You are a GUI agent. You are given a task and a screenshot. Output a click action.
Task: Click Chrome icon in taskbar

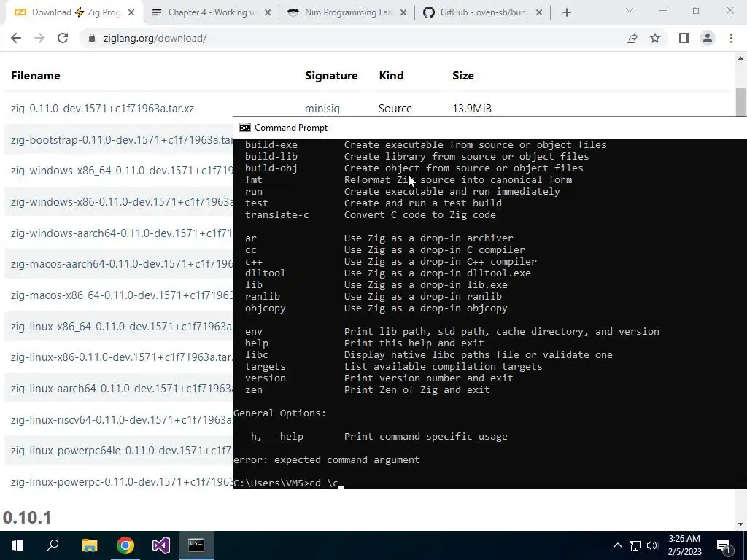[x=125, y=545]
